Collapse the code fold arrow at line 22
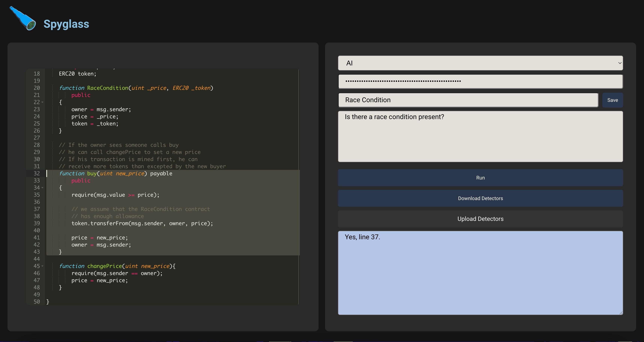This screenshot has height=342, width=644. click(43, 102)
